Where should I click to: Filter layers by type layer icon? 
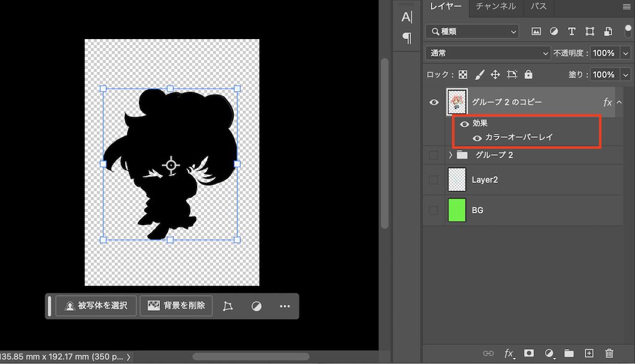572,32
